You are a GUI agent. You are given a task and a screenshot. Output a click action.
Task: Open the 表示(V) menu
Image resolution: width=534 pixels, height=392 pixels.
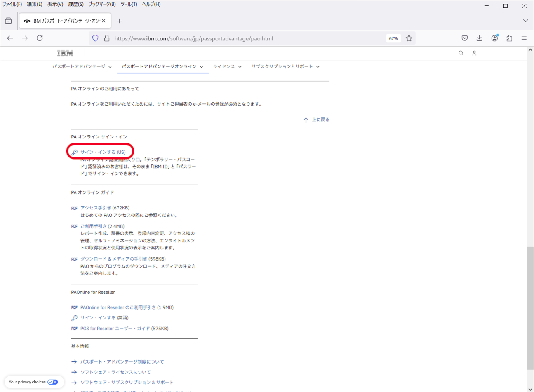(x=55, y=4)
